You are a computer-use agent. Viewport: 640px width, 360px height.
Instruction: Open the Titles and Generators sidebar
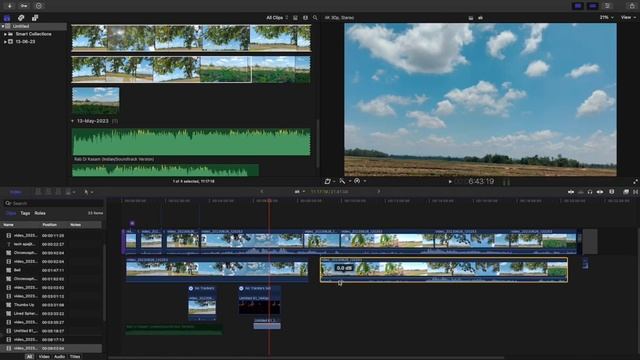35,18
